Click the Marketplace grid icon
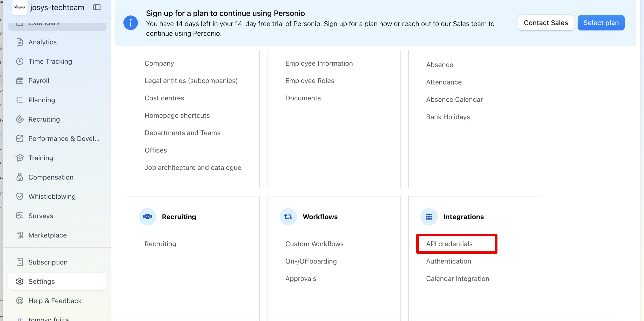This screenshot has width=644, height=321. [x=20, y=235]
